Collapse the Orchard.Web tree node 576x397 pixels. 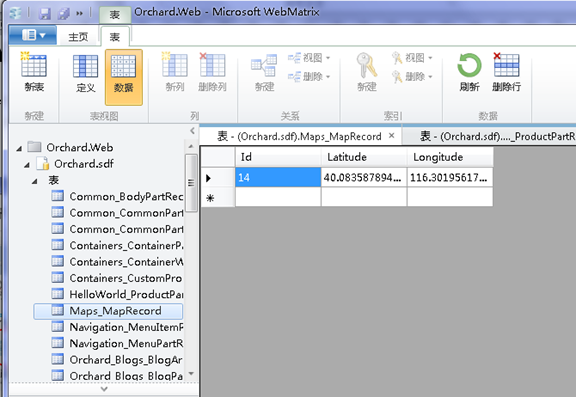coord(19,148)
